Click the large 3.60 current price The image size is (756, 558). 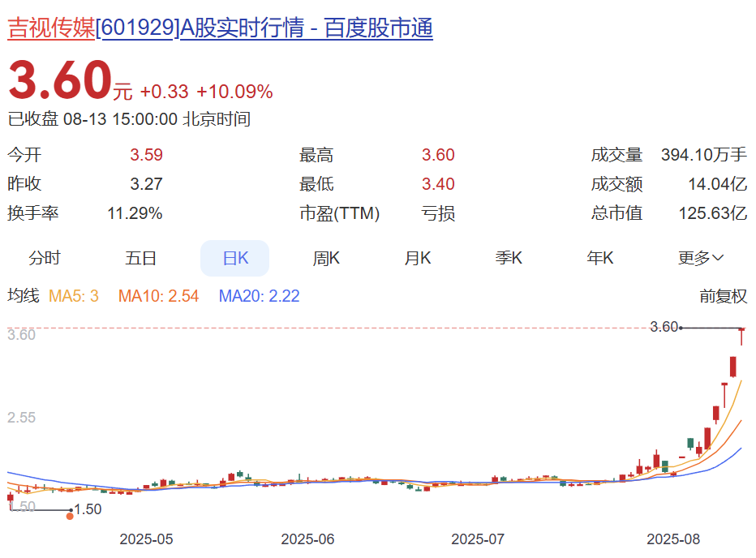[x=59, y=81]
